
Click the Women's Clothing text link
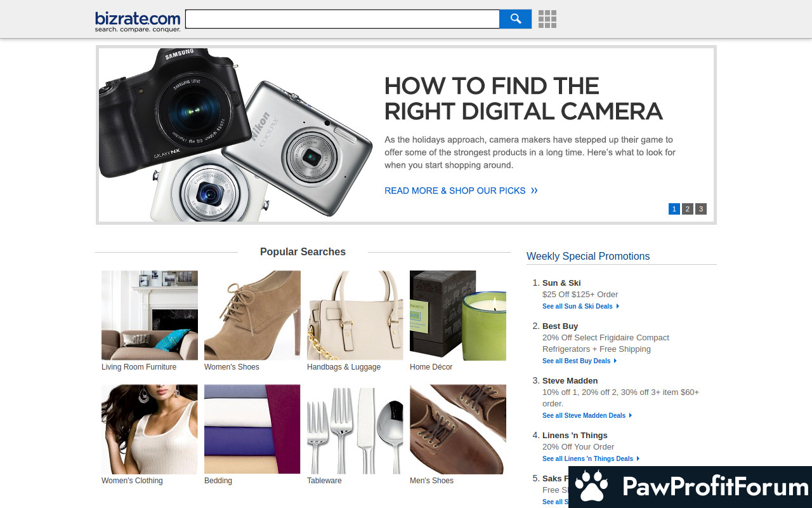(132, 481)
